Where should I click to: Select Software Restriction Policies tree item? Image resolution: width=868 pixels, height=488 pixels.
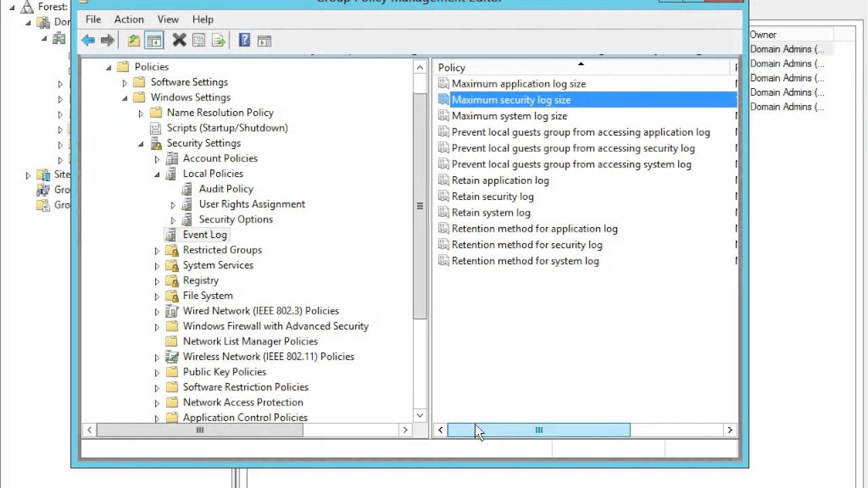coord(245,387)
